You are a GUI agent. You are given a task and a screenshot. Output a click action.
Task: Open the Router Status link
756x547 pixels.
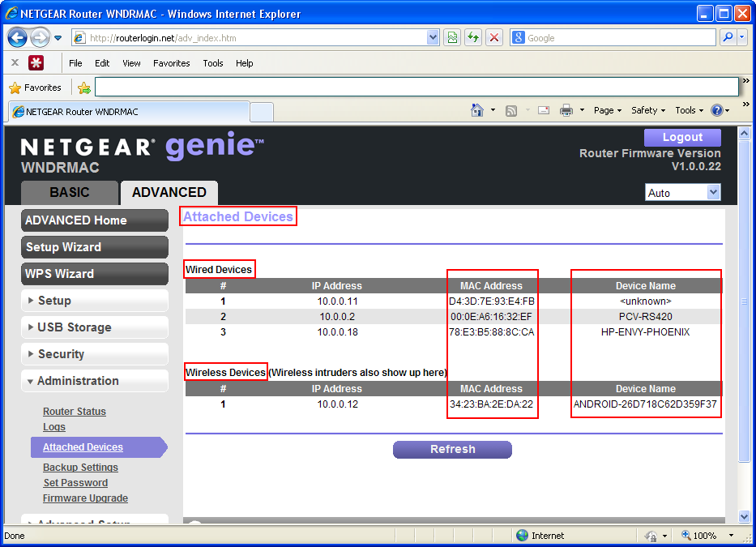75,412
